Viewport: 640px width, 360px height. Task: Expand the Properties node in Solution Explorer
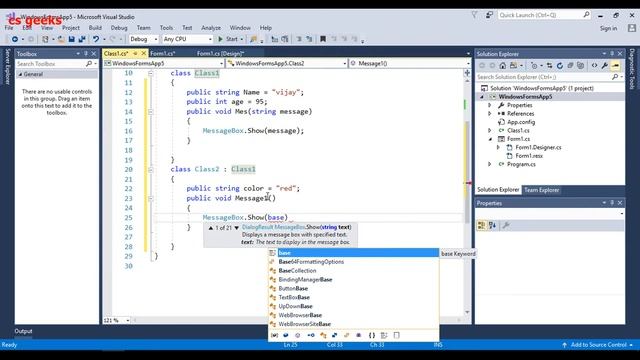(490, 105)
